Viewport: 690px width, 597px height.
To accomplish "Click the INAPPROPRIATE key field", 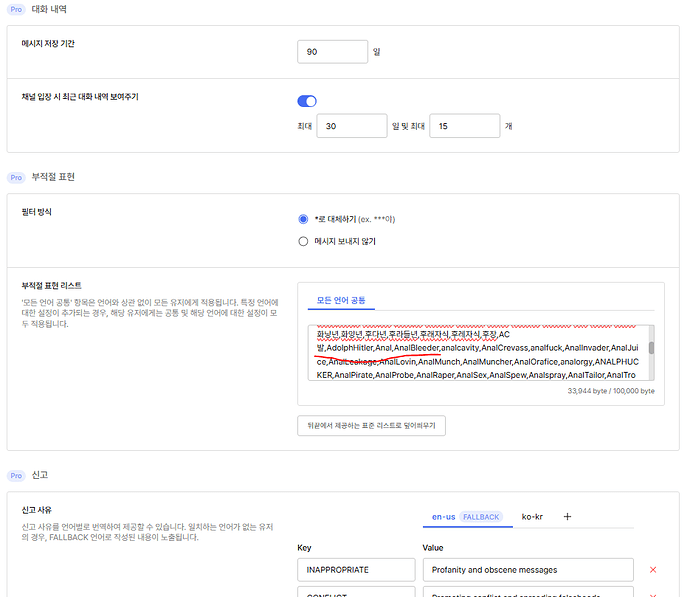I will coord(356,570).
